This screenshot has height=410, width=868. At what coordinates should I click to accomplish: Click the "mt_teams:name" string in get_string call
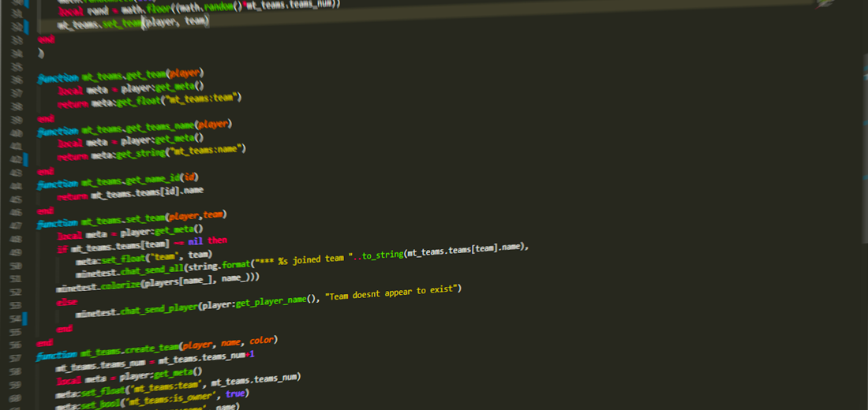[208, 150]
